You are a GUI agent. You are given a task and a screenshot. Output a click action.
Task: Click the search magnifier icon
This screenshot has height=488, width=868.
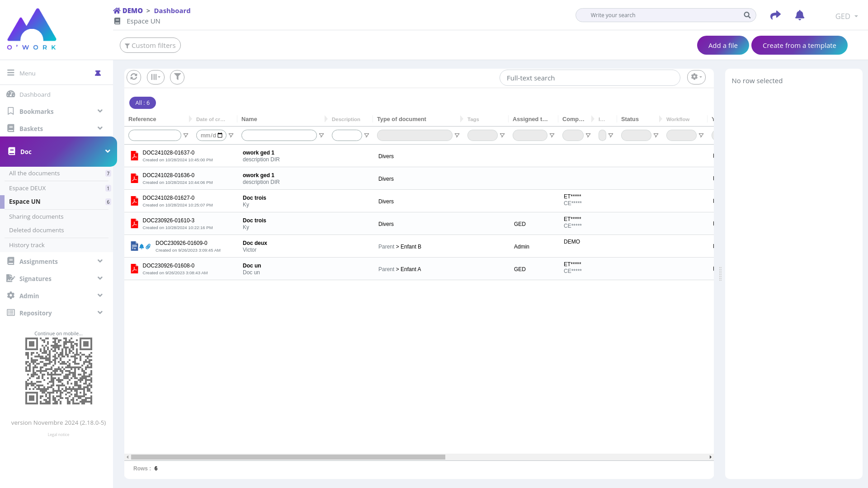(x=747, y=15)
